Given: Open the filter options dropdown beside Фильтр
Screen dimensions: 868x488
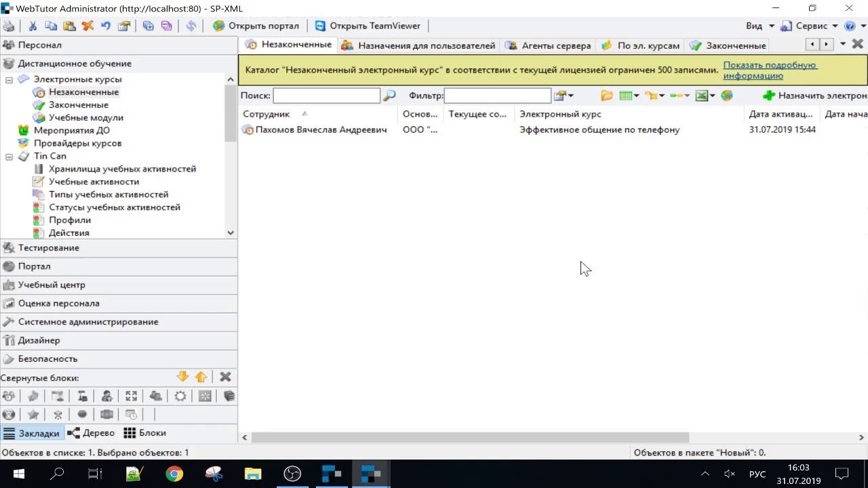Looking at the screenshot, I should click(x=564, y=96).
